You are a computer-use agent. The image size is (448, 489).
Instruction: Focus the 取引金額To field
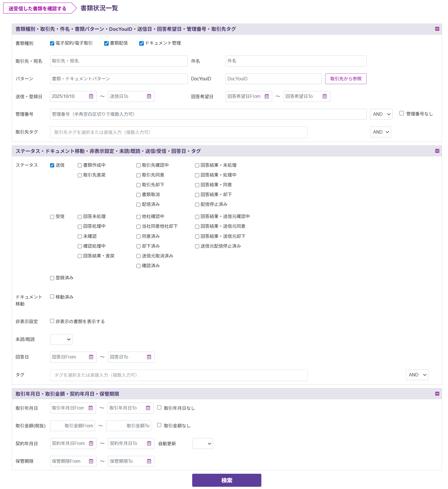coord(129,426)
